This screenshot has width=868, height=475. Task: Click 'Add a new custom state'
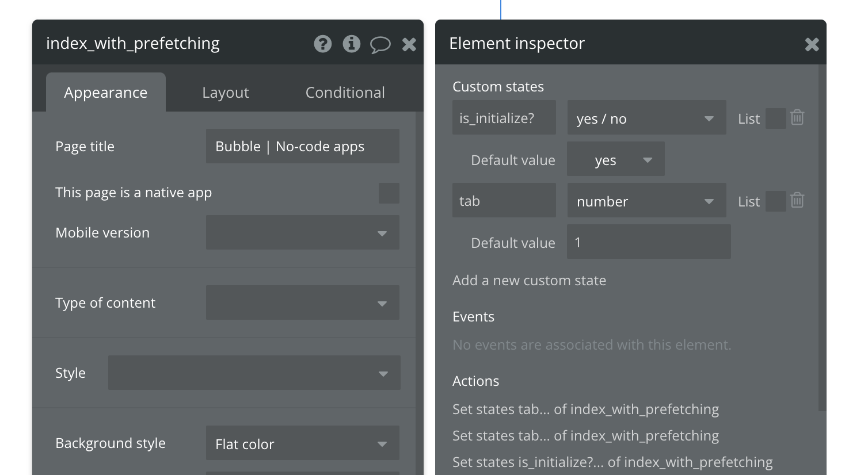tap(529, 281)
